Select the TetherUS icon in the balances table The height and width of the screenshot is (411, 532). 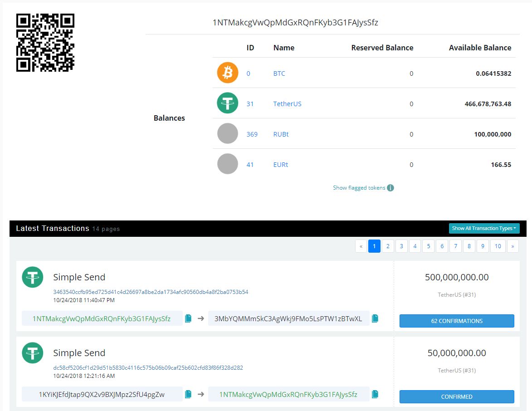point(227,103)
